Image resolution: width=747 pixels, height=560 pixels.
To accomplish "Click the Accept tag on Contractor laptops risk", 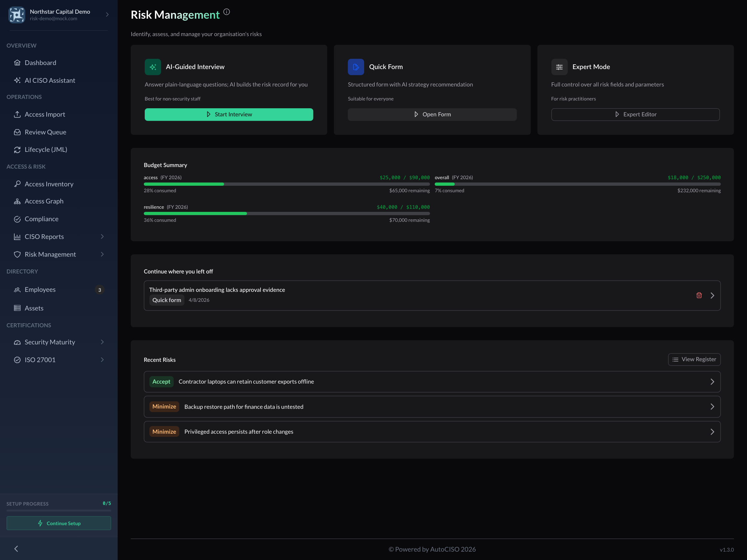I will pyautogui.click(x=162, y=381).
